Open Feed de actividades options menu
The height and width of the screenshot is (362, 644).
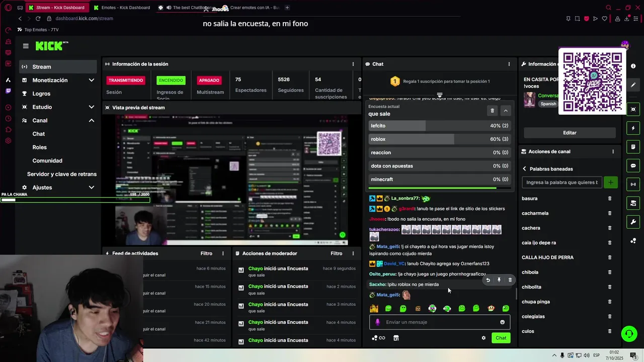(x=223, y=253)
